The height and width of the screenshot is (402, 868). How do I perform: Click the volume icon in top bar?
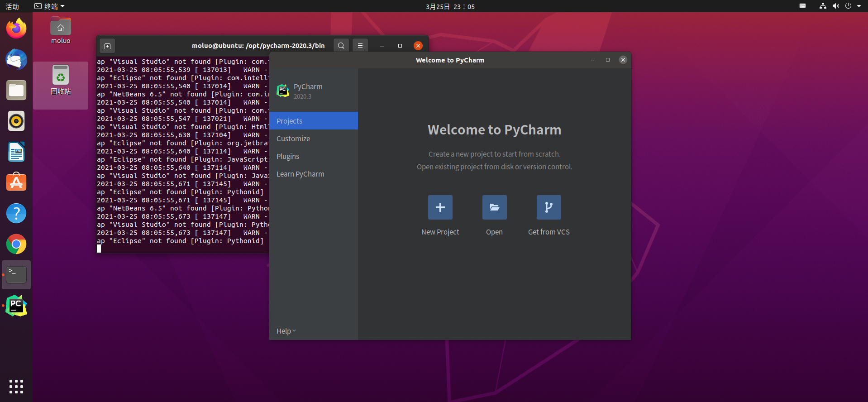pos(835,6)
